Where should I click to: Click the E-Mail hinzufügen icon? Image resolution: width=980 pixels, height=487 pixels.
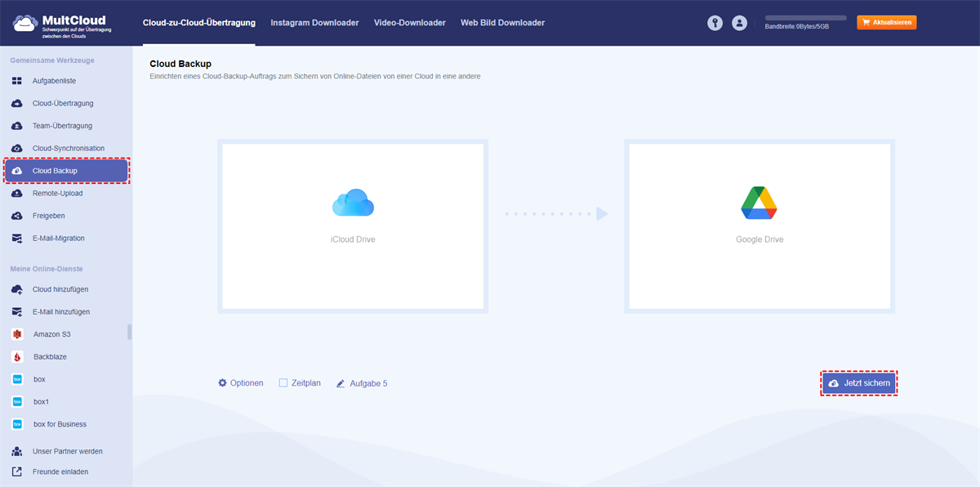17,312
